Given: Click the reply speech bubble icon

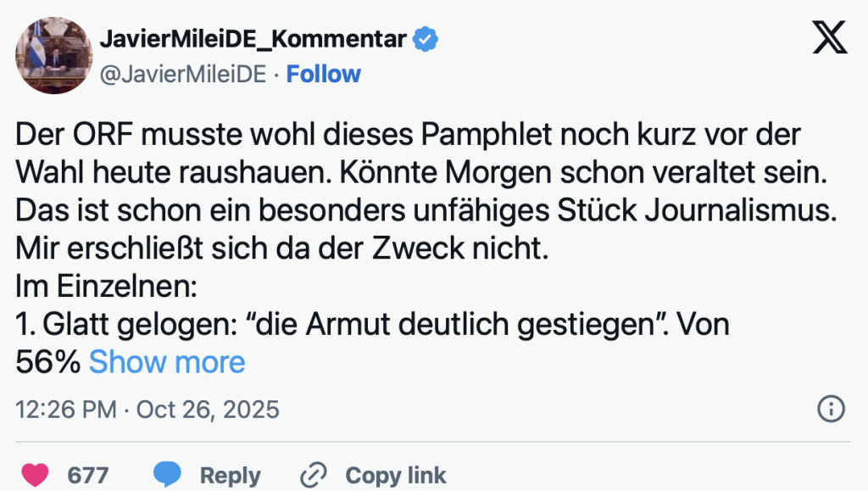Looking at the screenshot, I should (x=168, y=475).
